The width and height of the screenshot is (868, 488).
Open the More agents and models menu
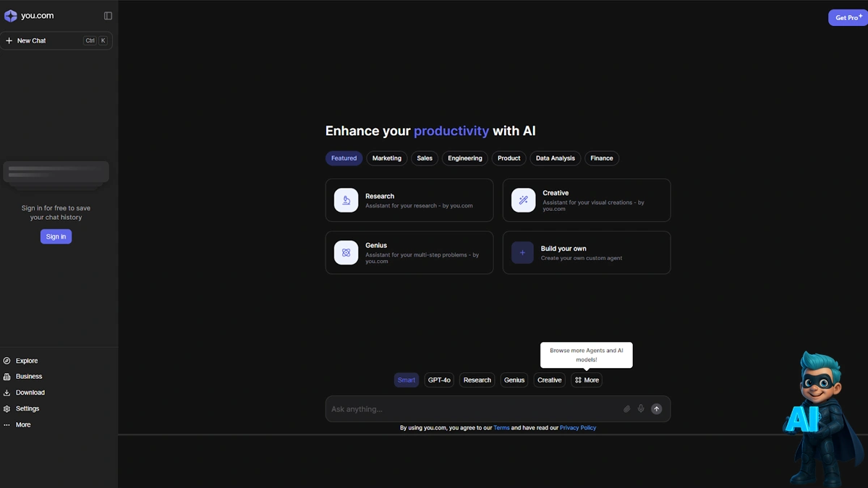587,380
